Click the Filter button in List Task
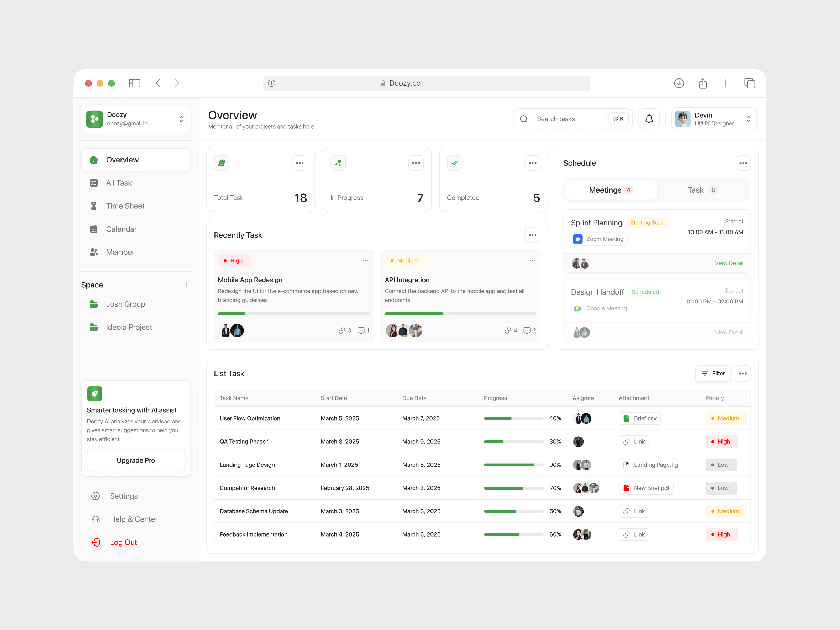840x630 pixels. (x=713, y=373)
